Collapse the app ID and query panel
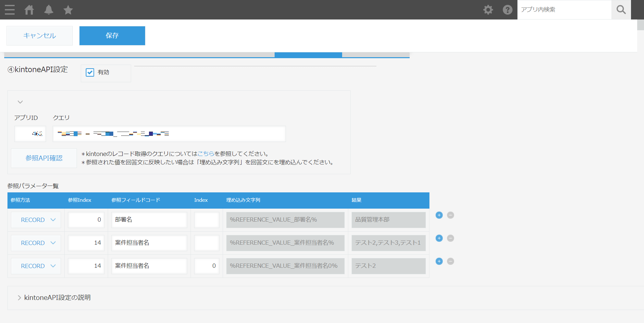 tap(20, 102)
